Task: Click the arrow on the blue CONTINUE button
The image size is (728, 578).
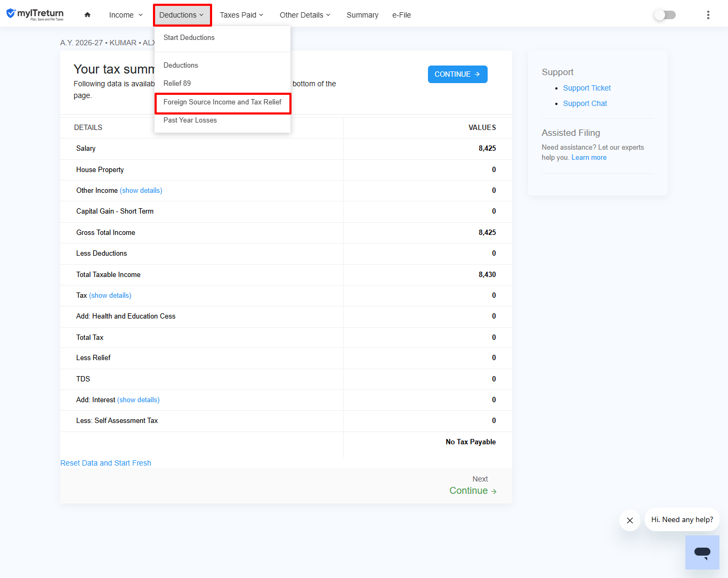Action: coord(478,75)
